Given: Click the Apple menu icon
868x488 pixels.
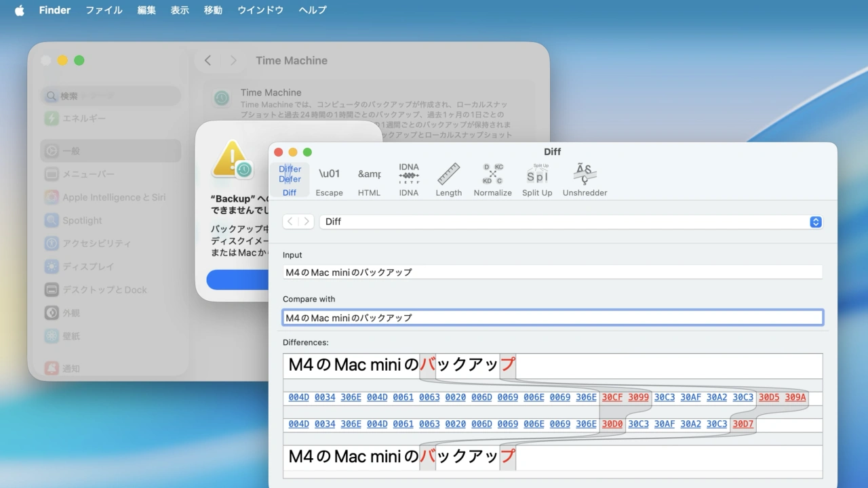Looking at the screenshot, I should [18, 9].
